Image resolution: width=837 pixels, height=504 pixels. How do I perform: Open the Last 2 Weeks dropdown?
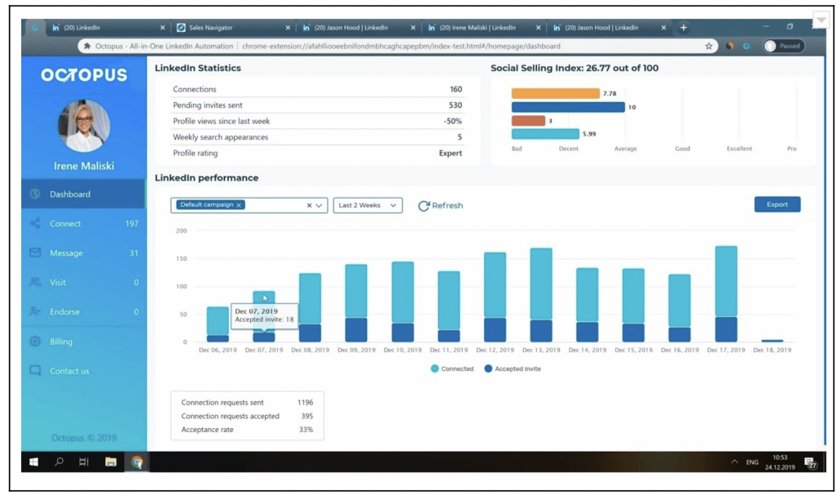click(x=368, y=205)
